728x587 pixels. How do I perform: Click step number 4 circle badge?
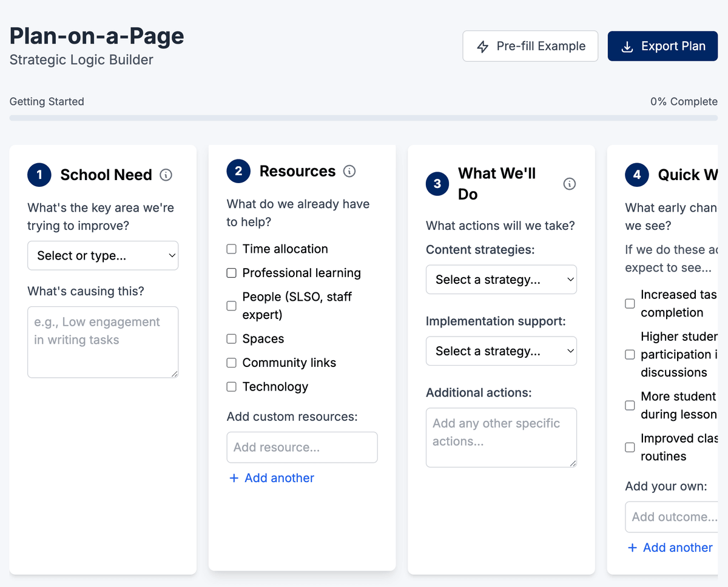coord(637,175)
